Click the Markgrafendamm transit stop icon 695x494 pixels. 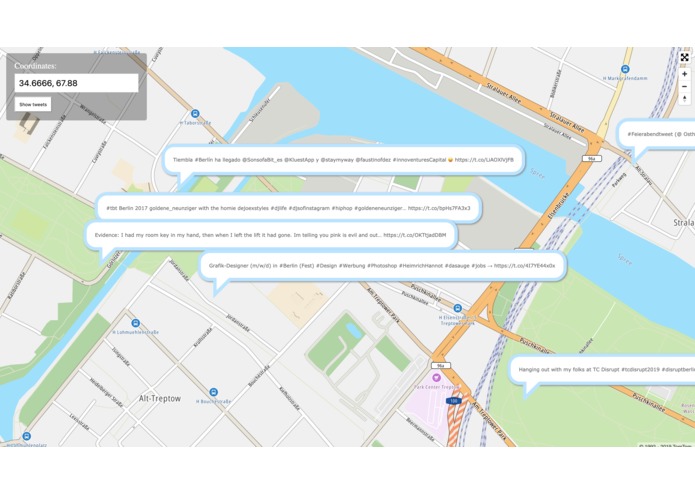pyautogui.click(x=625, y=69)
